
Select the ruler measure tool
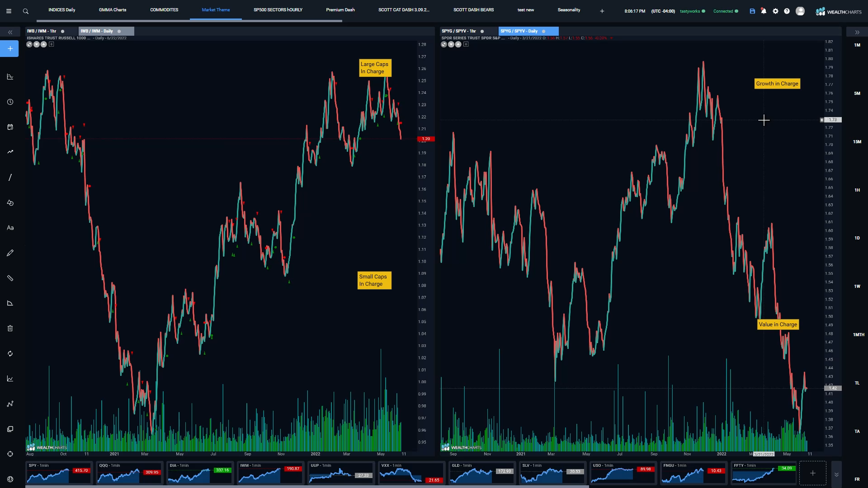coord(10,278)
